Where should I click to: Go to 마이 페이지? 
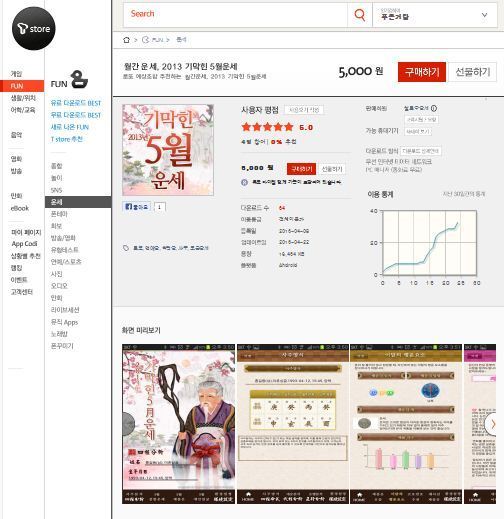(26, 232)
